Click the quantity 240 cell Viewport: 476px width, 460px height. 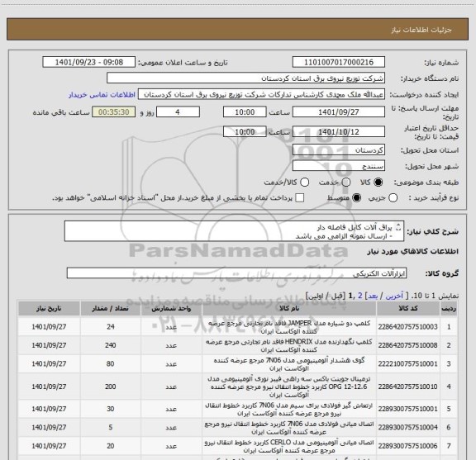[x=111, y=345]
